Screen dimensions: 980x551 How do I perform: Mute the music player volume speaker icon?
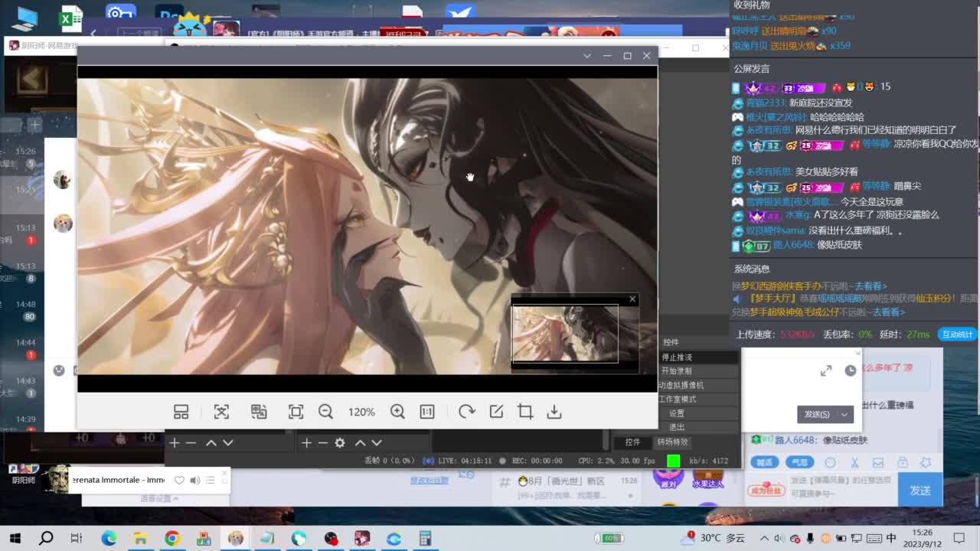click(194, 480)
